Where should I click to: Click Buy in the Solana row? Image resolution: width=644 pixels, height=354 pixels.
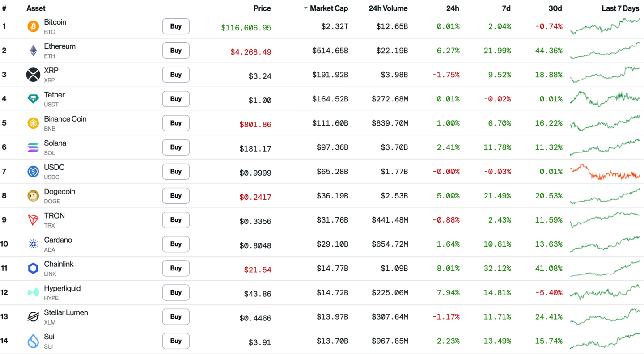point(176,147)
